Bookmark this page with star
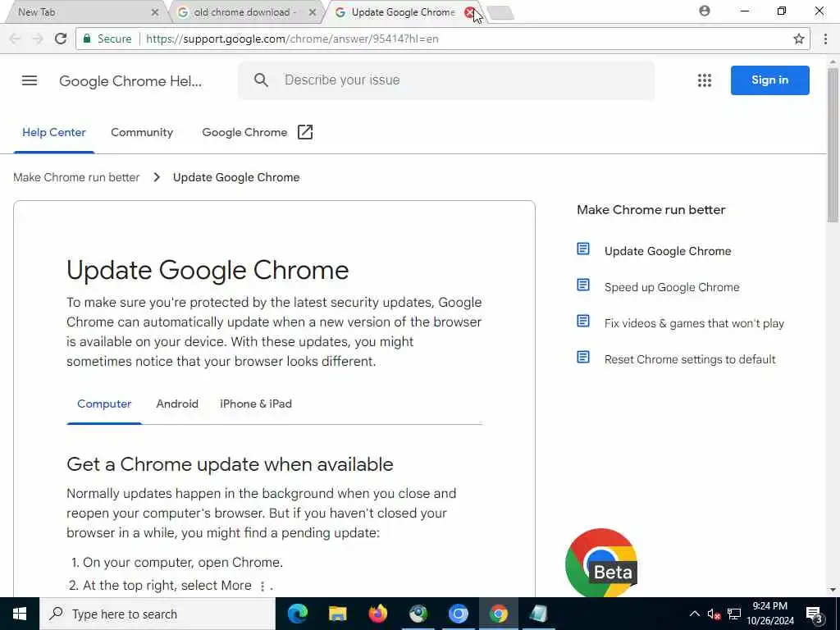 click(x=799, y=39)
